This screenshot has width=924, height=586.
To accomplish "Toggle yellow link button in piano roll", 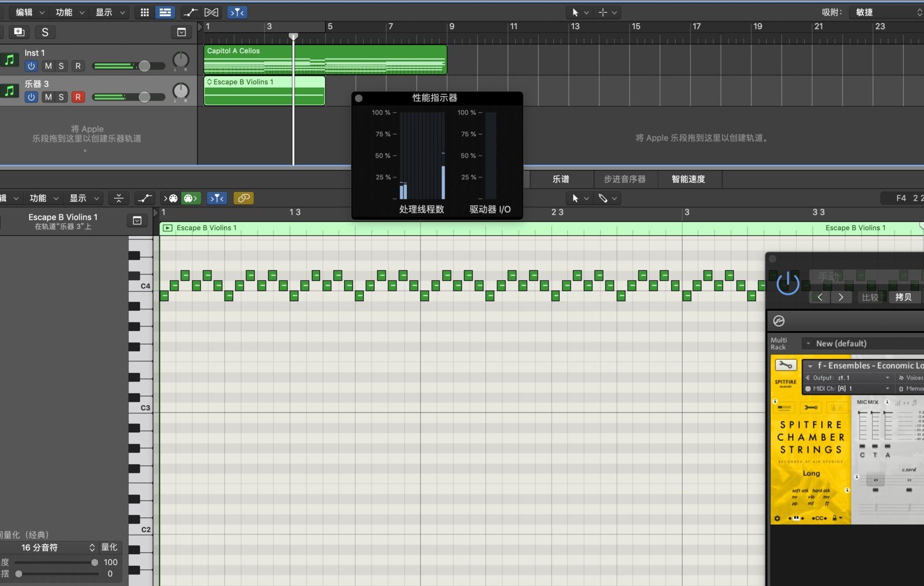I will (244, 198).
